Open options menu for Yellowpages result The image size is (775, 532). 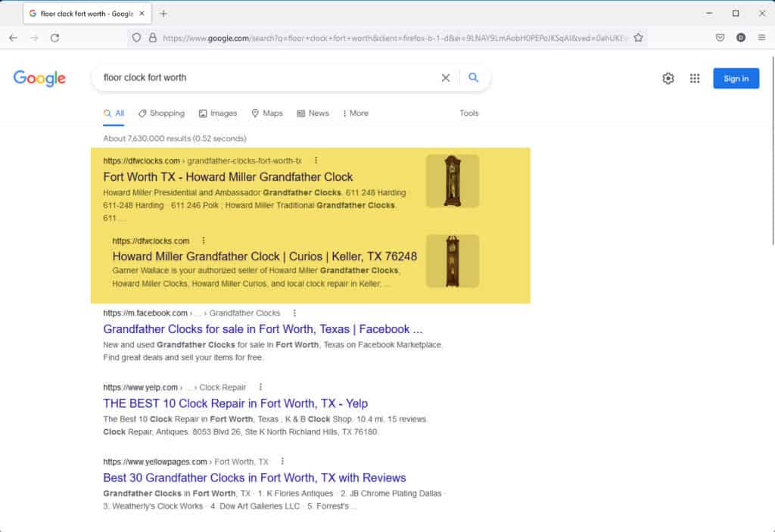[x=282, y=462]
